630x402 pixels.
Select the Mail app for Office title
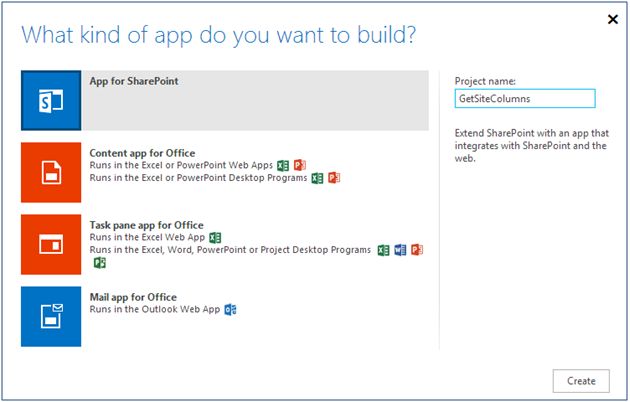(x=133, y=298)
